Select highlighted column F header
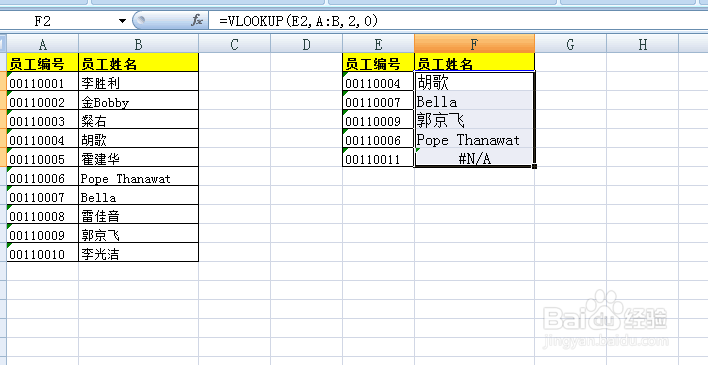The image size is (708, 365). click(x=475, y=44)
